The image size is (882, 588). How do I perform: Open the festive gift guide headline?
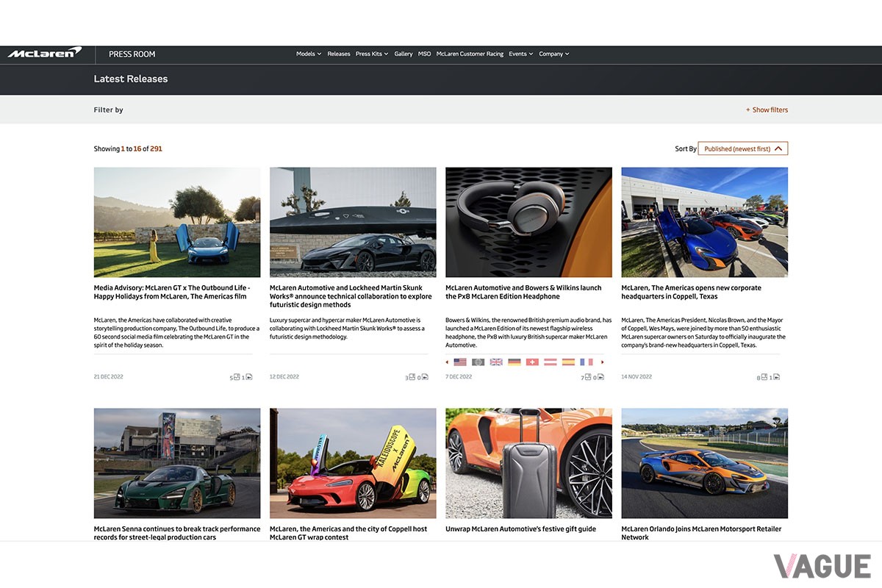(520, 528)
